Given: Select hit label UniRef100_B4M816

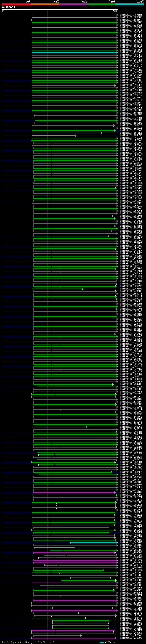Looking at the screenshot, I should click(x=131, y=429).
